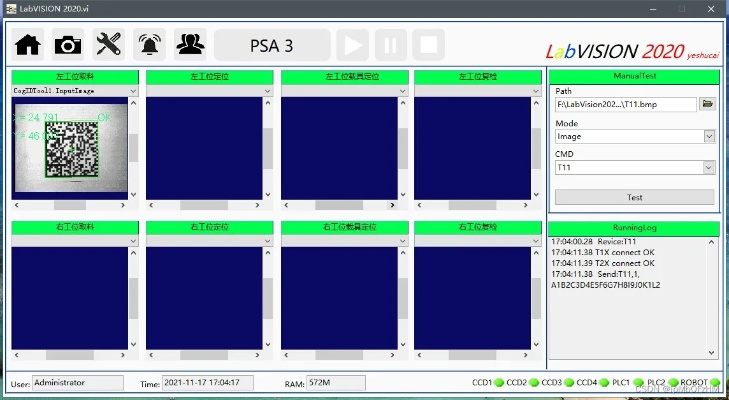Open the user accounts icon

point(190,44)
